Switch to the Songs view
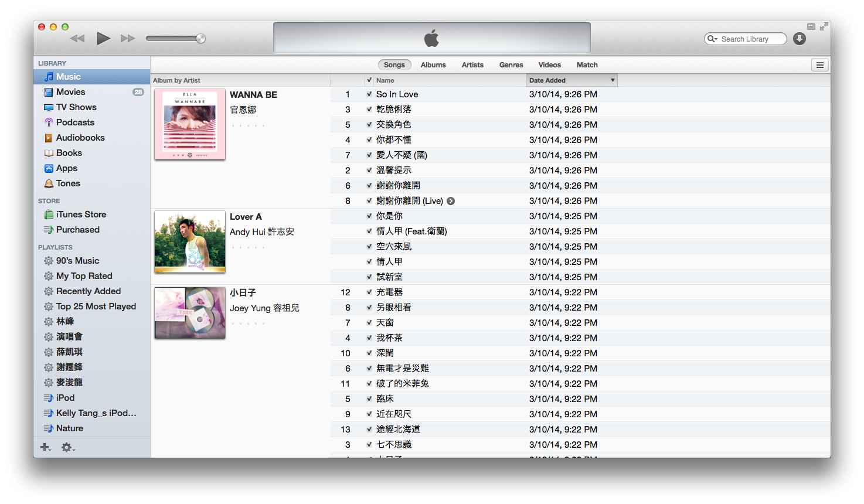 click(394, 65)
